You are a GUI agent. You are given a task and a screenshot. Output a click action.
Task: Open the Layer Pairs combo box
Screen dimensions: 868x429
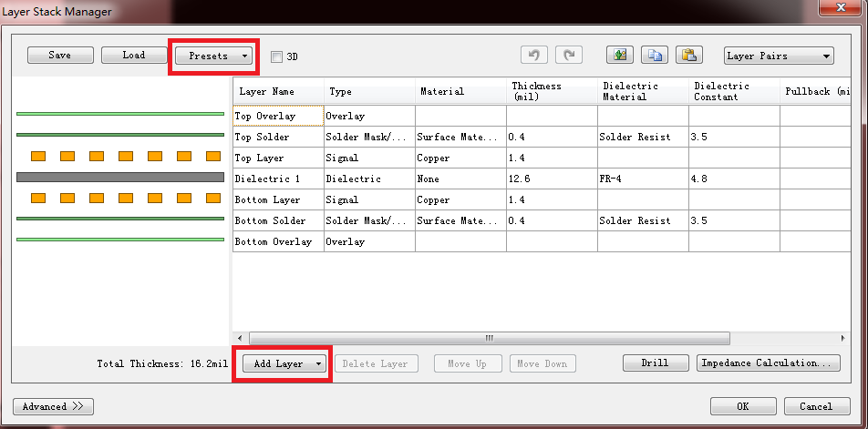point(779,56)
